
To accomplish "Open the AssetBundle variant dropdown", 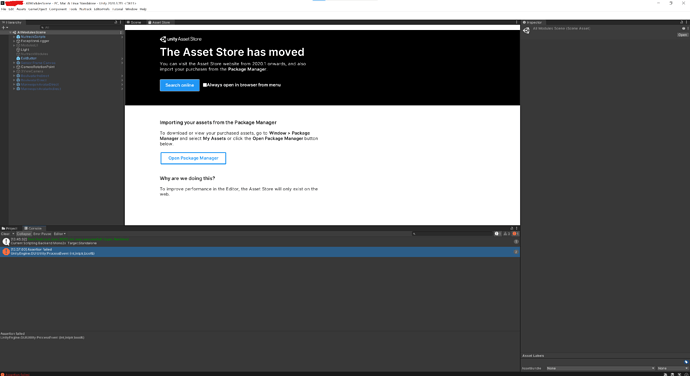I will [672, 368].
